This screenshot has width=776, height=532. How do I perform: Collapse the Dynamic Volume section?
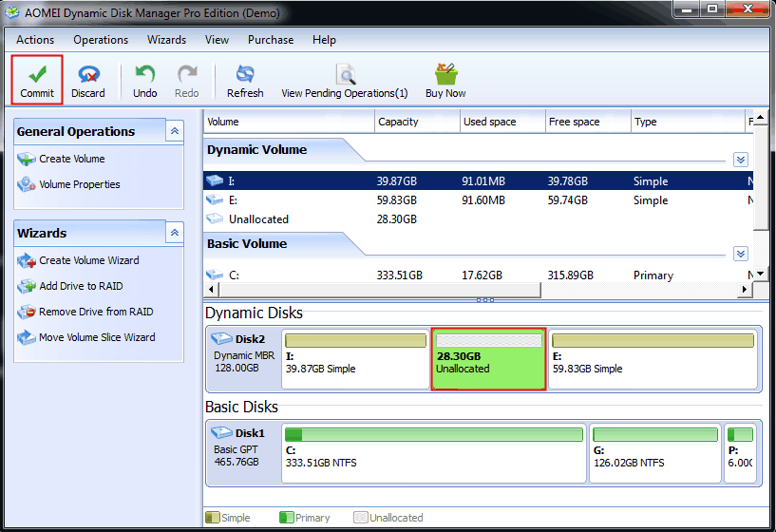pos(740,160)
